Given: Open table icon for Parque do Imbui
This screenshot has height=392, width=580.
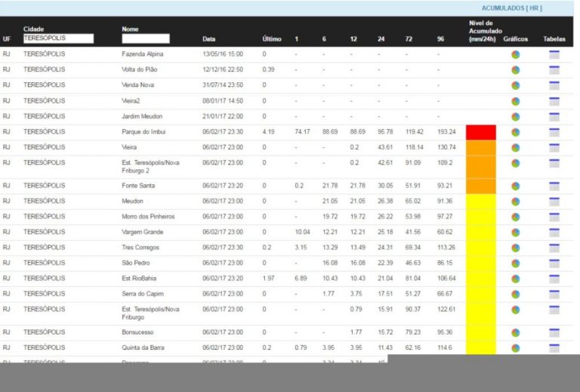Looking at the screenshot, I should [554, 132].
